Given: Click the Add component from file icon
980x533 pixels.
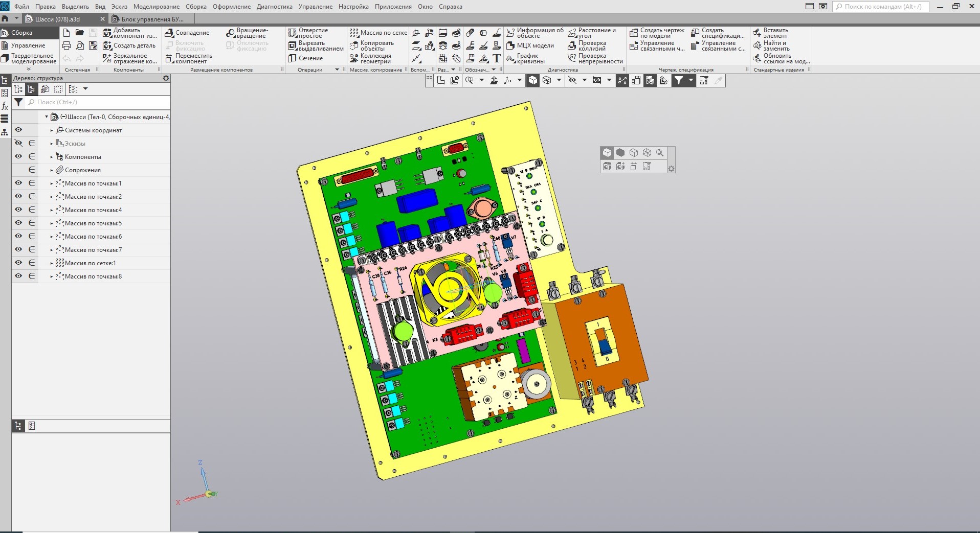Looking at the screenshot, I should (x=107, y=33).
